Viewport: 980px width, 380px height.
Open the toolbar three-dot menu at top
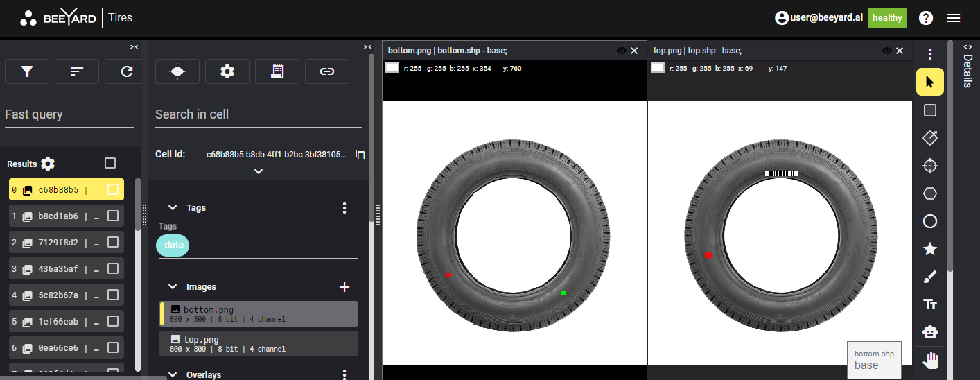(x=930, y=54)
